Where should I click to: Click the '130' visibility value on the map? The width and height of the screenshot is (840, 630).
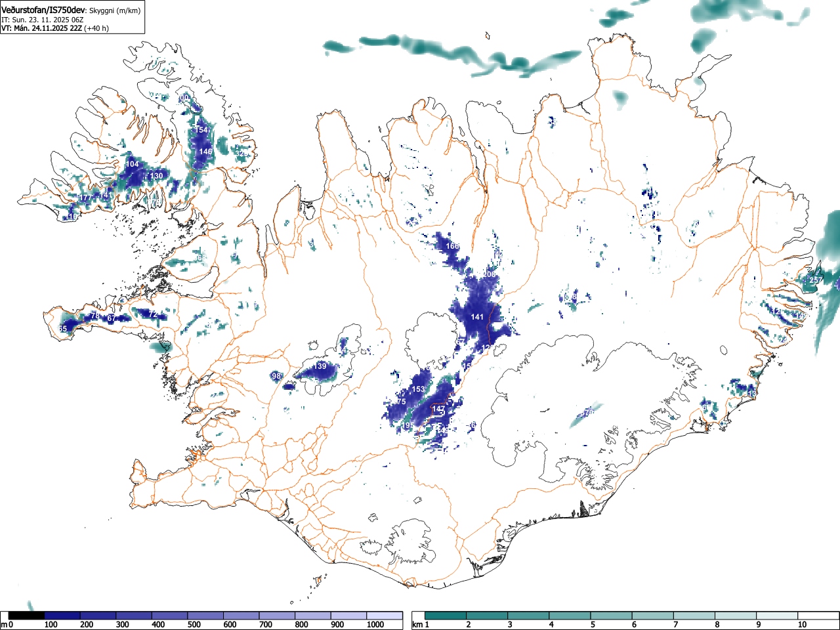156,176
